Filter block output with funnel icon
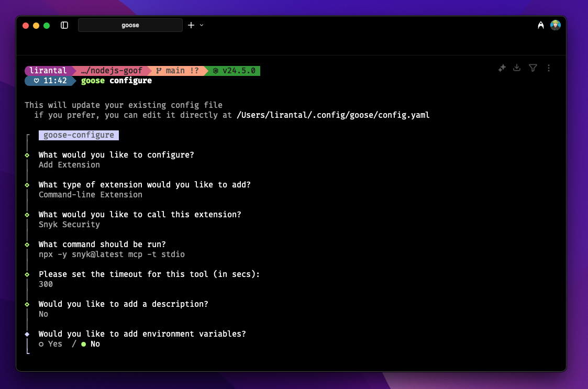Viewport: 588px width, 389px height. 532,68
